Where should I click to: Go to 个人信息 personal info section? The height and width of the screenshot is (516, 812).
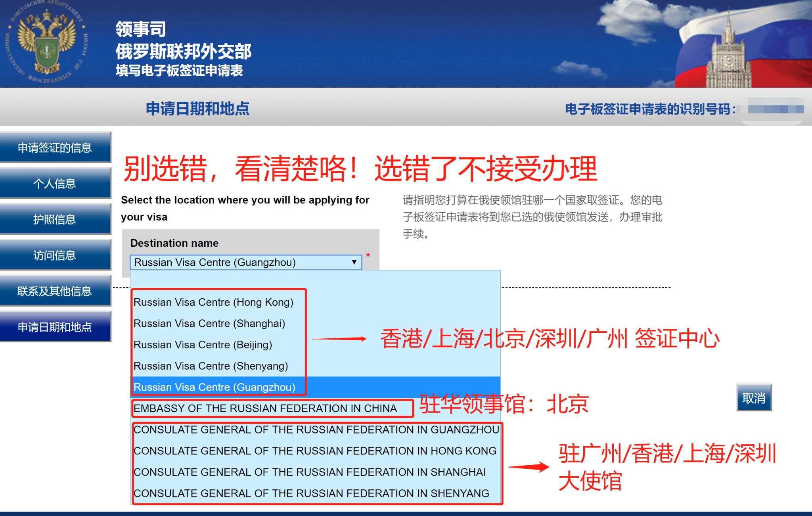click(x=55, y=183)
